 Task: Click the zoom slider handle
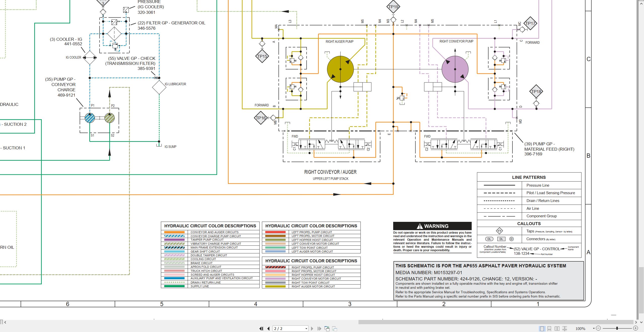coord(617,328)
